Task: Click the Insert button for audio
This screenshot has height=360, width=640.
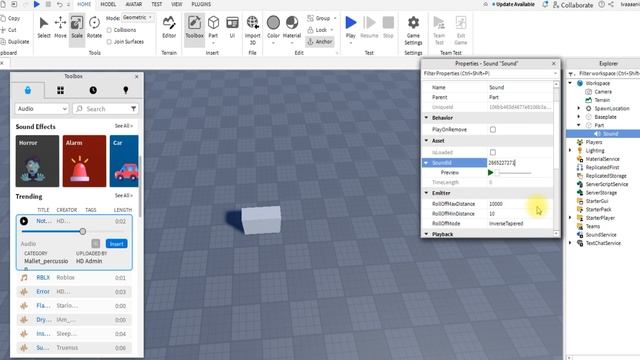Action: (116, 244)
